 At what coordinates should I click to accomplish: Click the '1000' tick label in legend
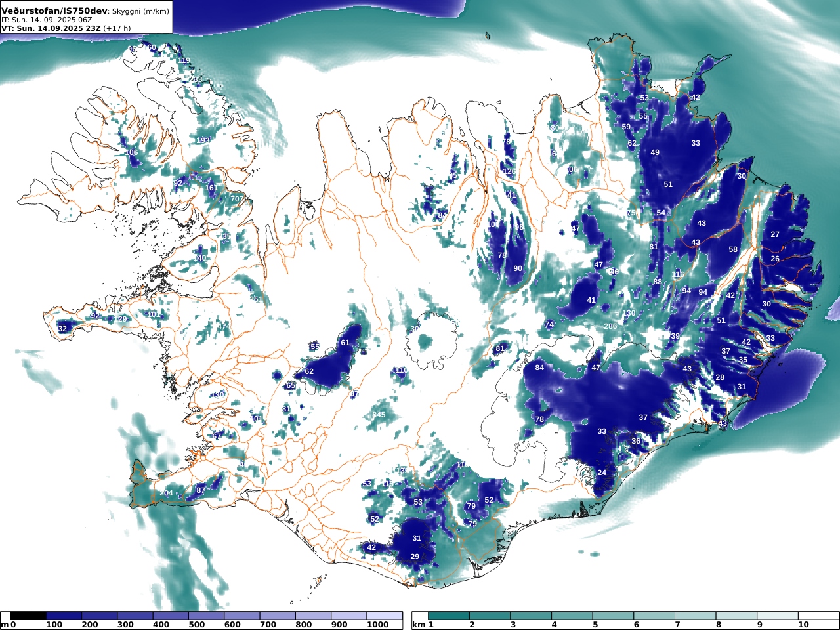tap(377, 625)
